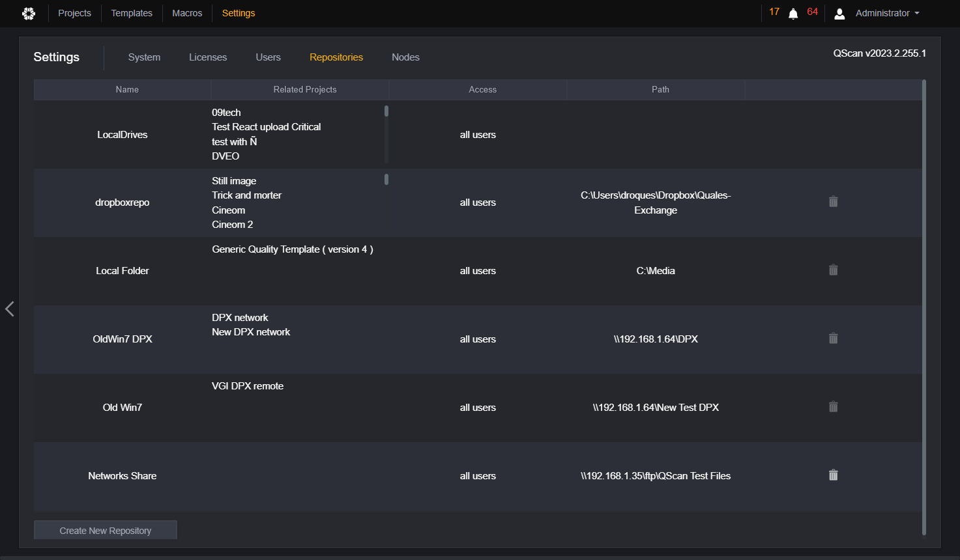Click the \\192.168.1.64\New Test DPX path

pos(656,408)
